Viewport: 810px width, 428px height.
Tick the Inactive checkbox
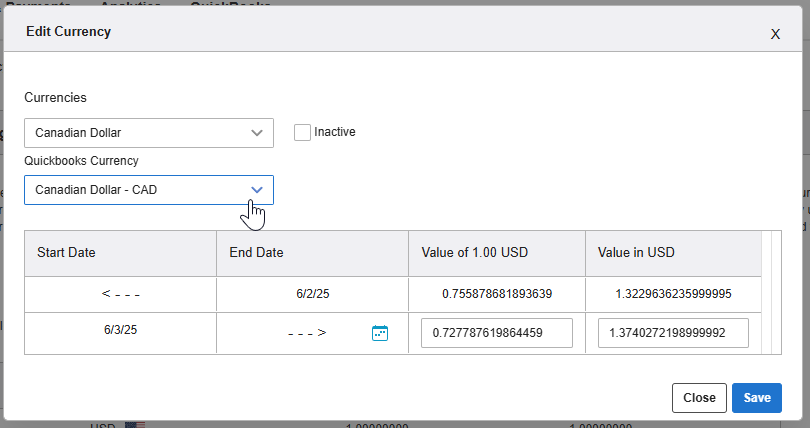[302, 132]
